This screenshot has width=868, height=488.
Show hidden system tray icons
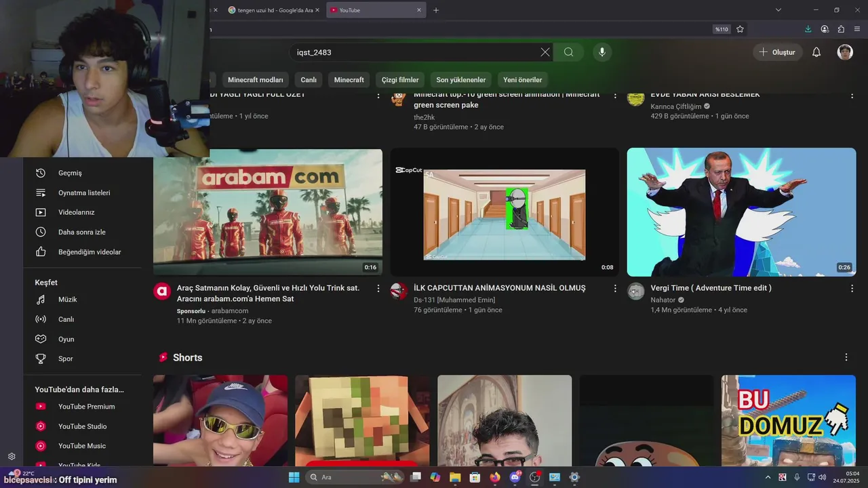point(768,477)
